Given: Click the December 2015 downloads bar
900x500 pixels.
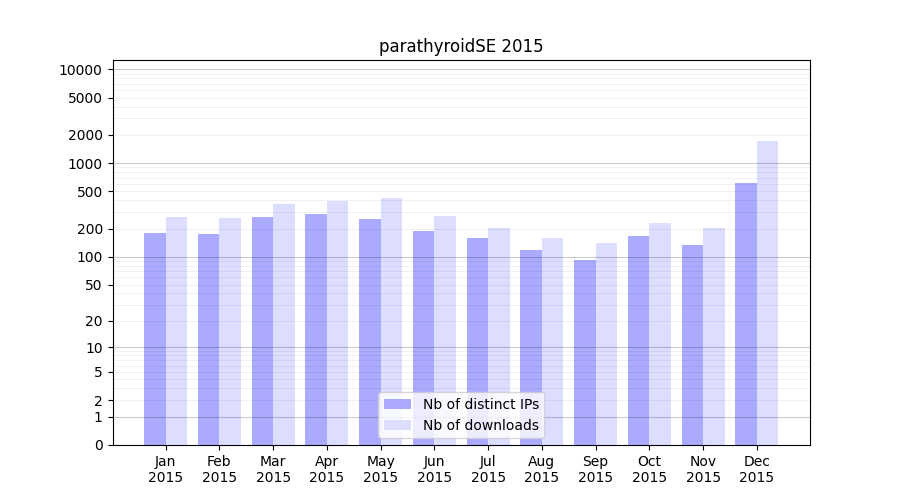Looking at the screenshot, I should pos(767,293).
